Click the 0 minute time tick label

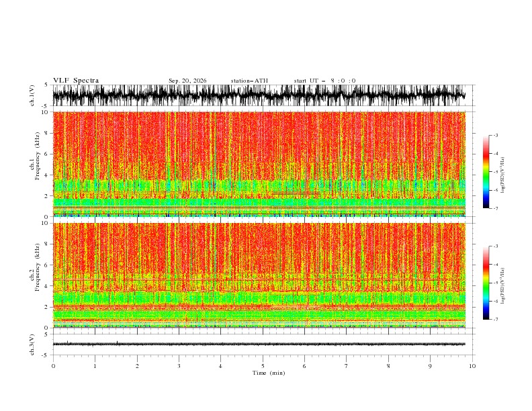tap(53, 366)
